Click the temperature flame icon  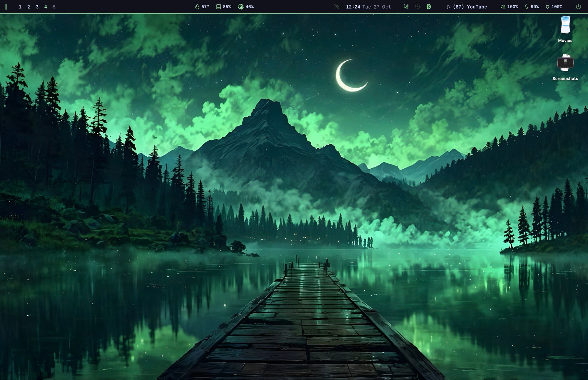[197, 6]
